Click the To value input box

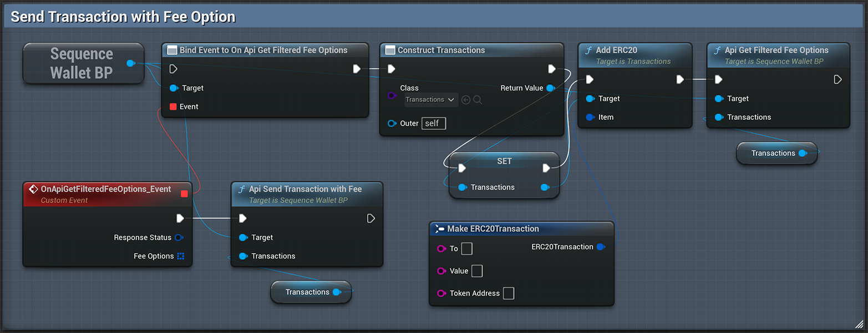466,249
